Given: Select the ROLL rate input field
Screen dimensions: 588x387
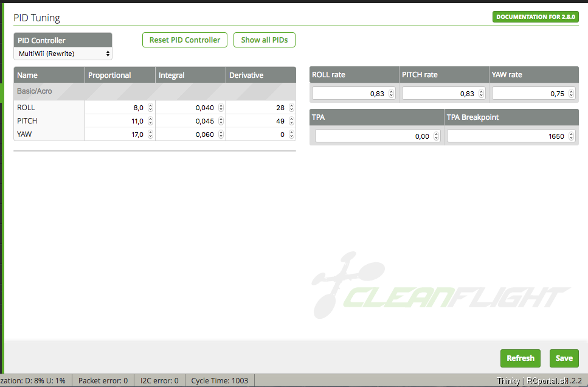Looking at the screenshot, I should [x=354, y=94].
